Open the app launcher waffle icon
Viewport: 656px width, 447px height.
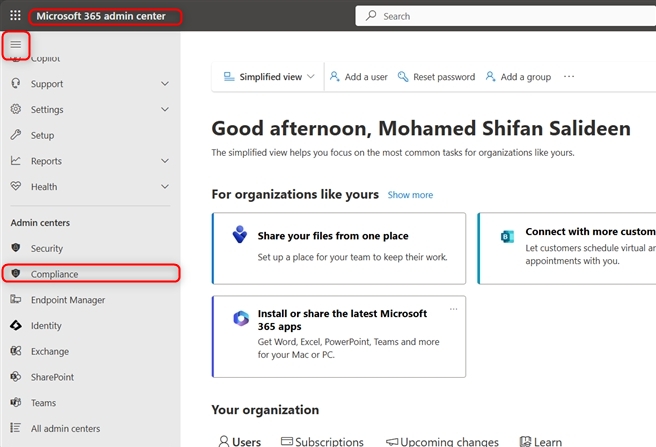pyautogui.click(x=15, y=15)
